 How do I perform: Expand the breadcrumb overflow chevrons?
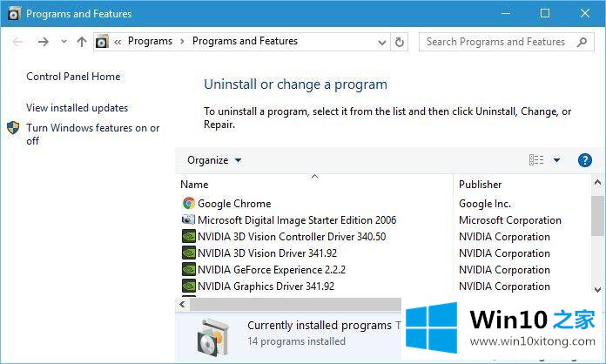pyautogui.click(x=118, y=42)
